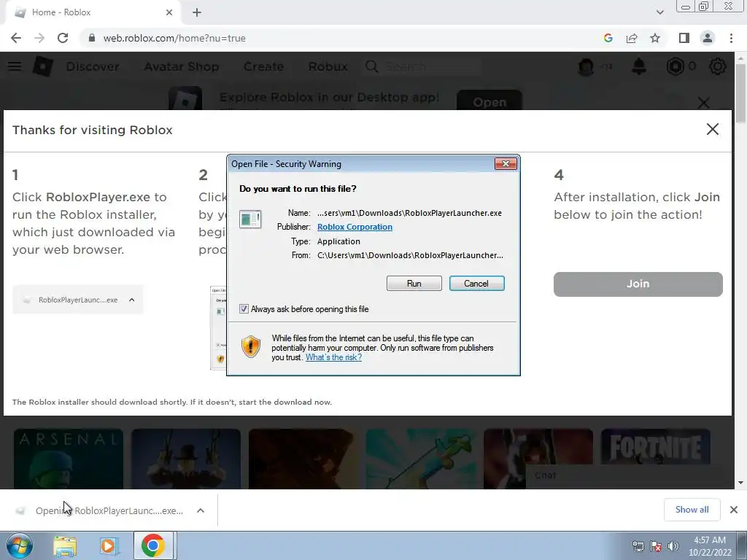This screenshot has height=560, width=747.
Task: Open the Chrome profile avatar menu
Action: [708, 38]
